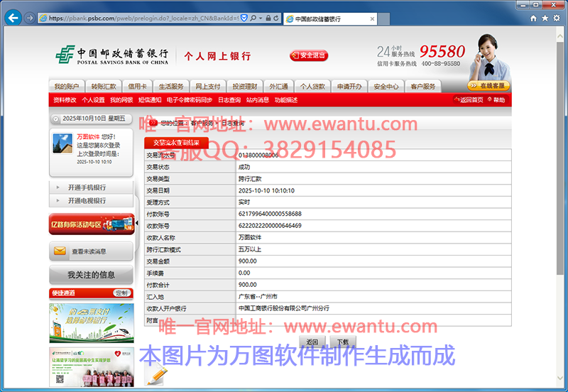The height and width of the screenshot is (392, 568).
Task: Click the 下载 download button
Action: pos(343,342)
